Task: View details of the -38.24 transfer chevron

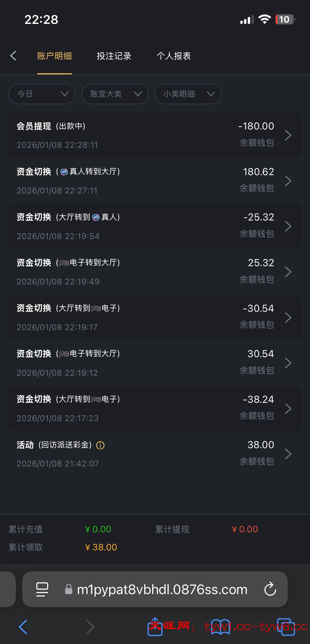Action: [x=288, y=409]
